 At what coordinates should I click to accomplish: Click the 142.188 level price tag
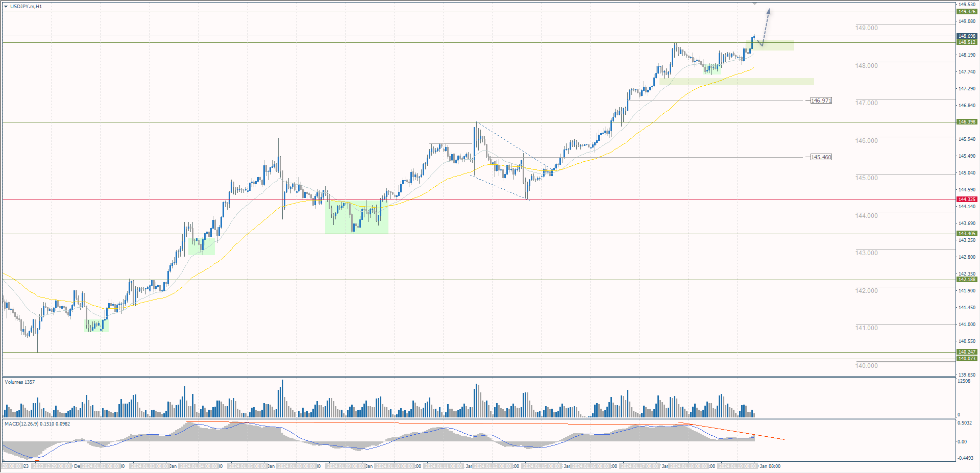click(x=967, y=280)
